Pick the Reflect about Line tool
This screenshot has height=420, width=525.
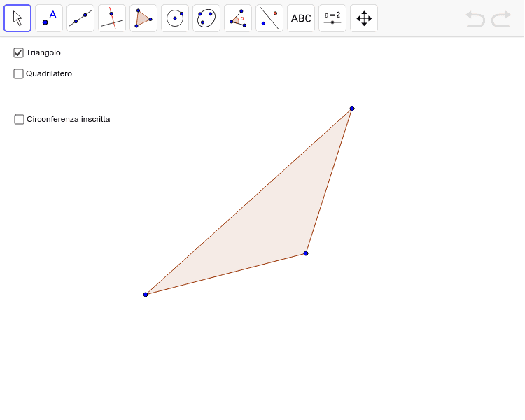click(269, 18)
